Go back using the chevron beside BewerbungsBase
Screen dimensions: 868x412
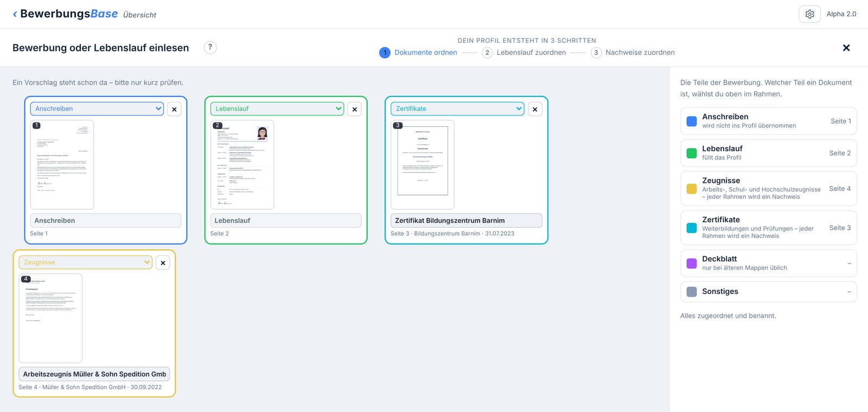15,14
